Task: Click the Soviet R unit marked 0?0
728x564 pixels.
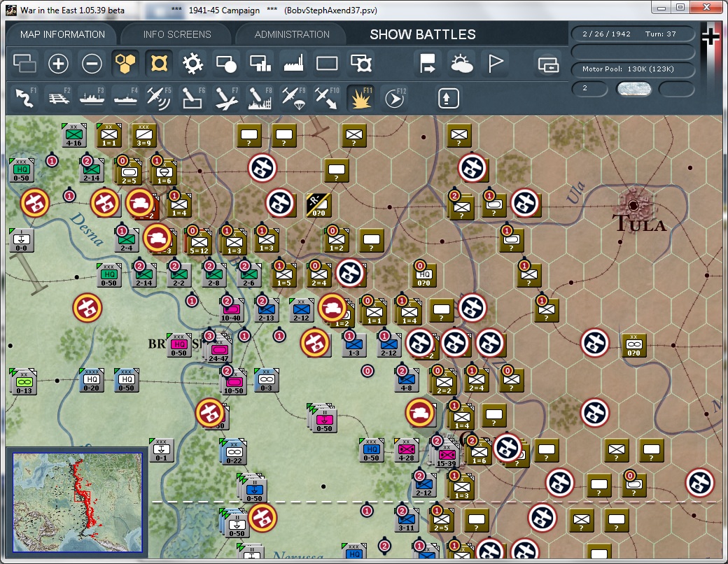Action: [x=318, y=205]
